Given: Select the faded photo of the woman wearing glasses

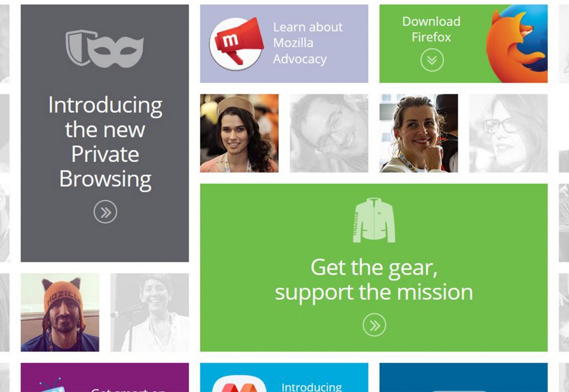Looking at the screenshot, I should pos(508,133).
